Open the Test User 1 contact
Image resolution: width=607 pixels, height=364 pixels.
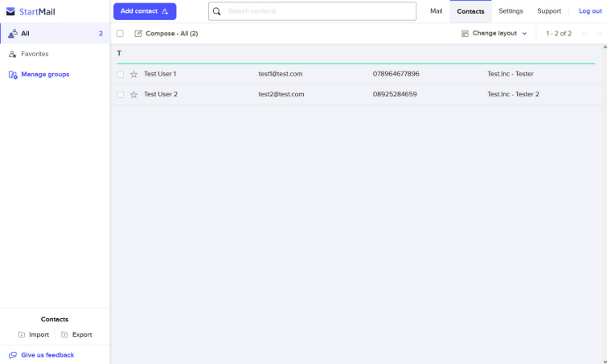[x=160, y=74]
